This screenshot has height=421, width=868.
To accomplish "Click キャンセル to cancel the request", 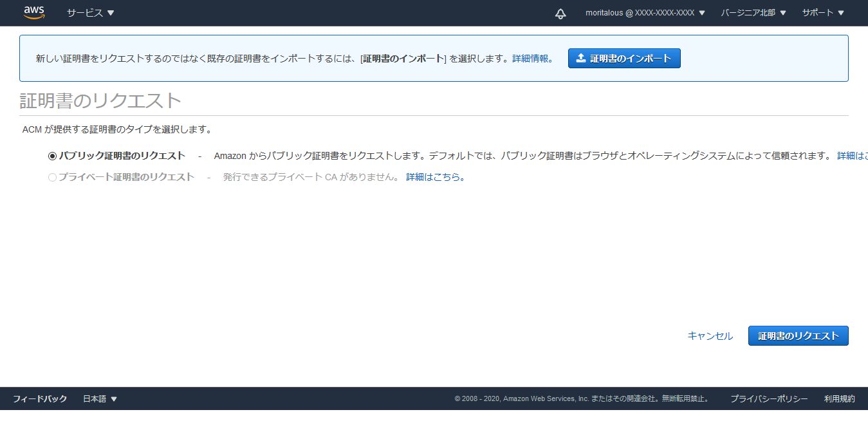I will pos(710,336).
